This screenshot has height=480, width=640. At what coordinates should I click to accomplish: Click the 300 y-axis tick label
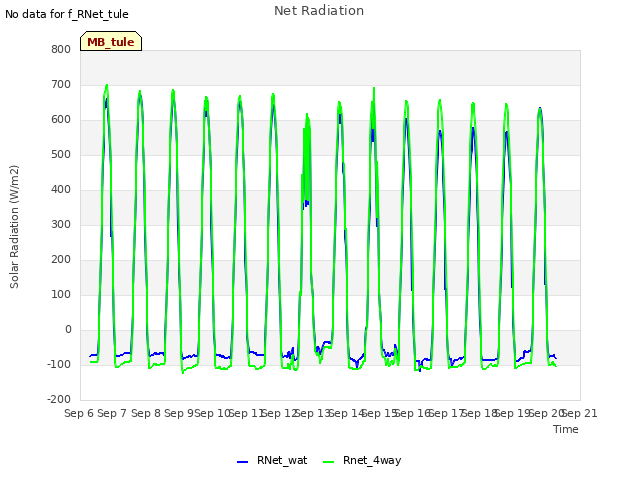coord(61,224)
